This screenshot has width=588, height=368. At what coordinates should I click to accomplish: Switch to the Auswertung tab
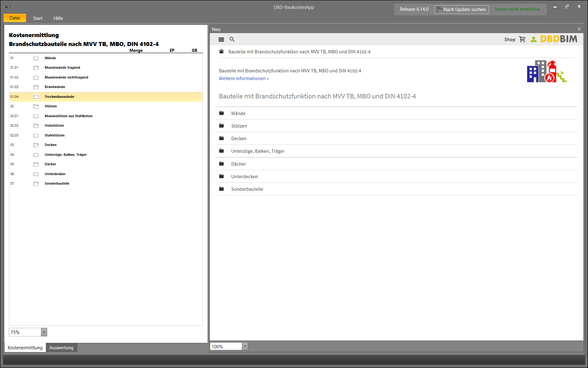(x=61, y=347)
